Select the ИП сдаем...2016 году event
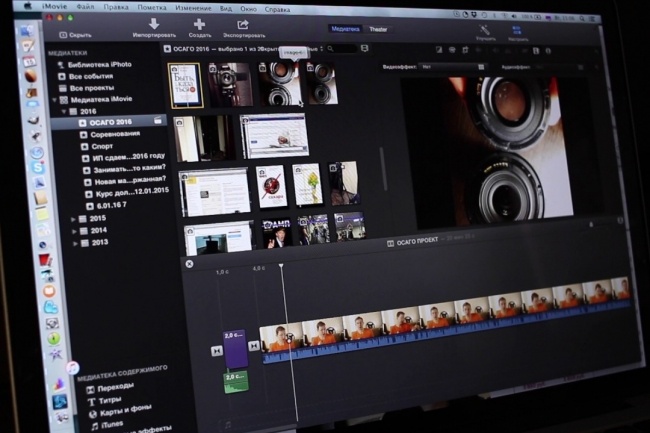 (129, 157)
